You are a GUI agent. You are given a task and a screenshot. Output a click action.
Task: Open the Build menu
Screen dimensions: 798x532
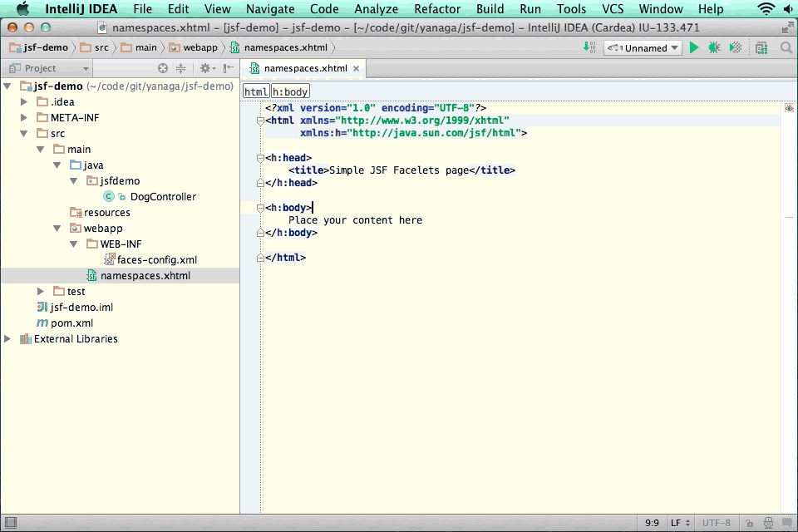point(490,8)
